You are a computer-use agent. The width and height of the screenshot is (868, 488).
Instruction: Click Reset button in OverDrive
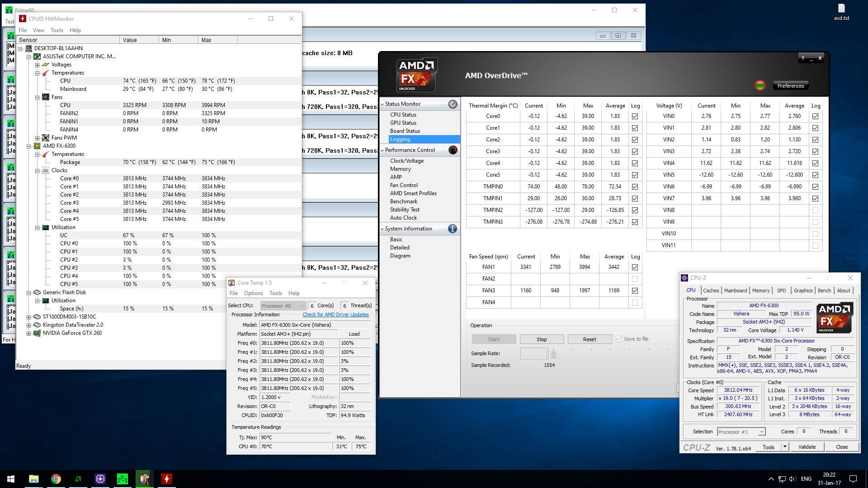590,339
